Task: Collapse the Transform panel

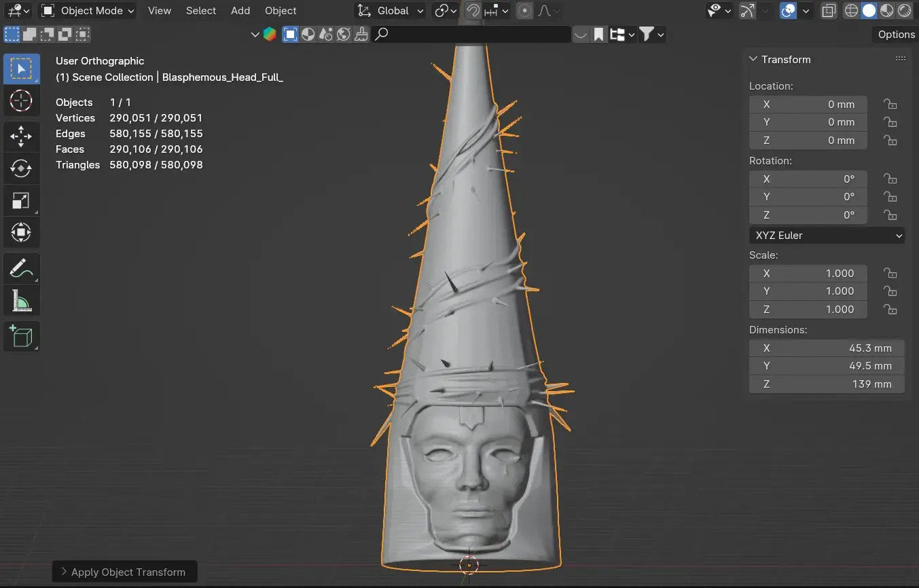Action: coord(753,59)
